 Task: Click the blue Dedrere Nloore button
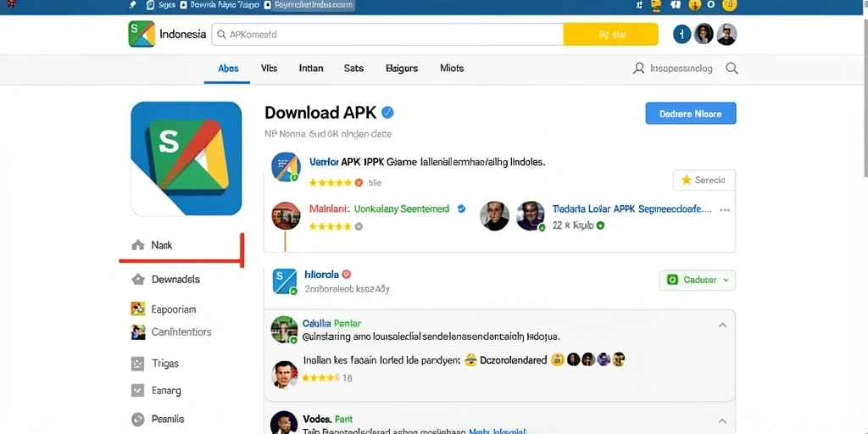(x=691, y=114)
